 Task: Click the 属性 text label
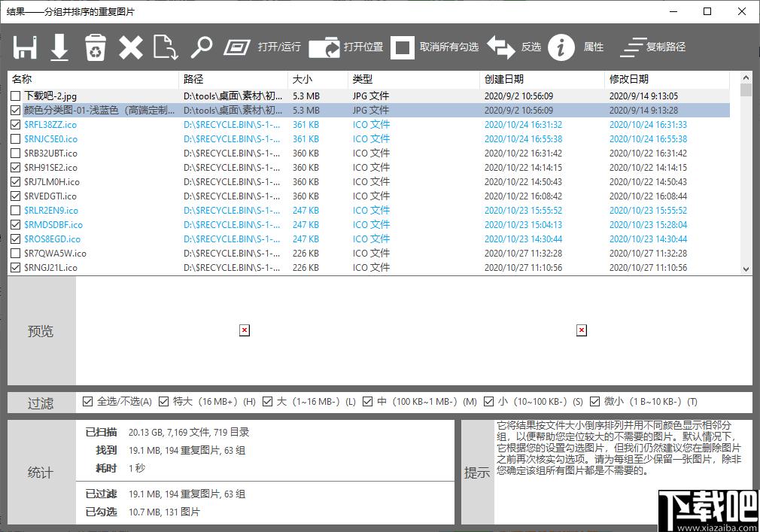593,47
